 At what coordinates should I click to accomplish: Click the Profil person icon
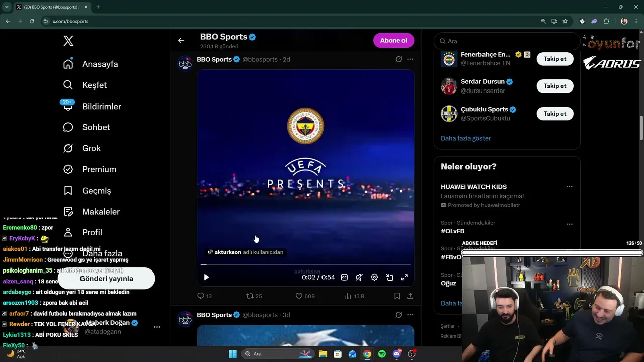click(x=68, y=232)
